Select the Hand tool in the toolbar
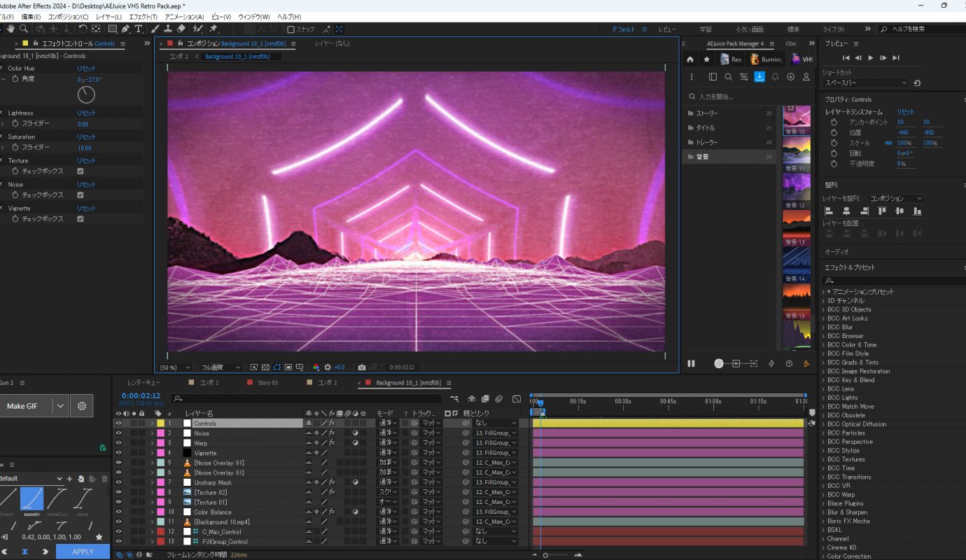 11,29
